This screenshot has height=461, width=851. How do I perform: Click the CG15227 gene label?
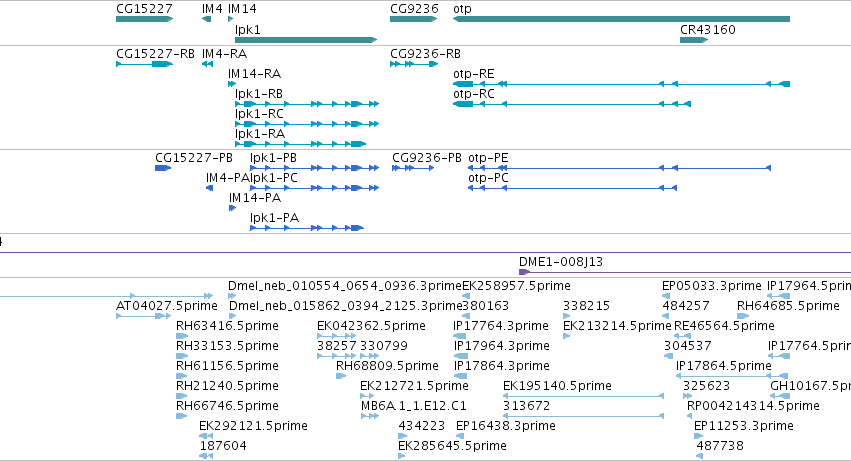[x=144, y=9]
